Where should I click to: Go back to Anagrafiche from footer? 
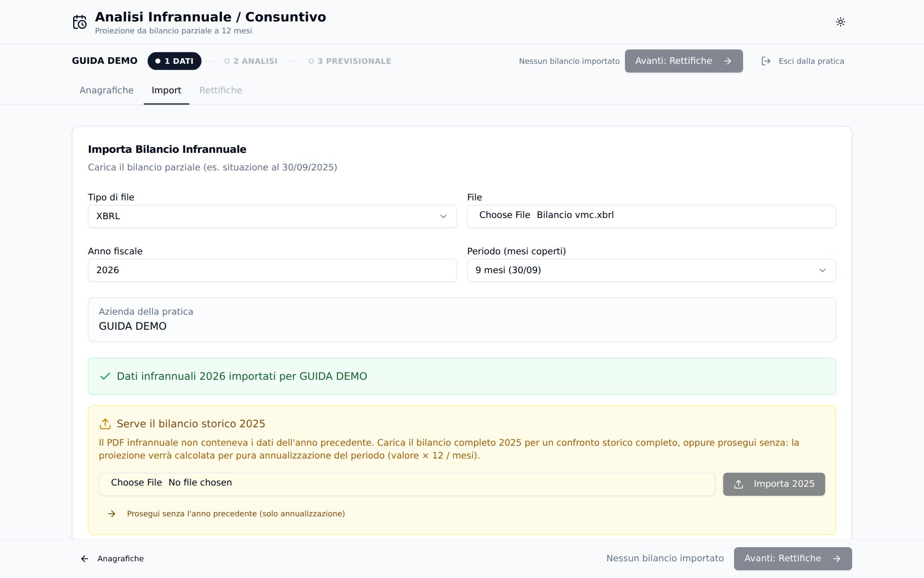coord(113,559)
